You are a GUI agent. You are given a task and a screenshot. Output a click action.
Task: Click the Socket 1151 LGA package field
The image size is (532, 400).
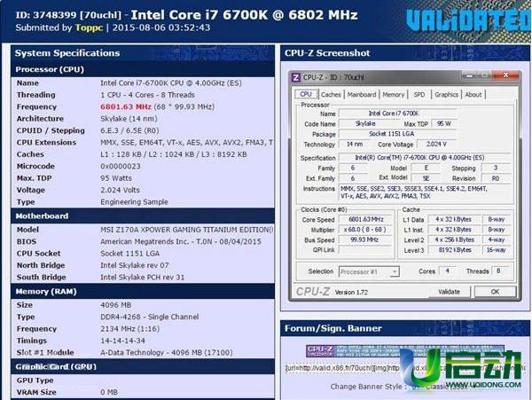tap(397, 134)
